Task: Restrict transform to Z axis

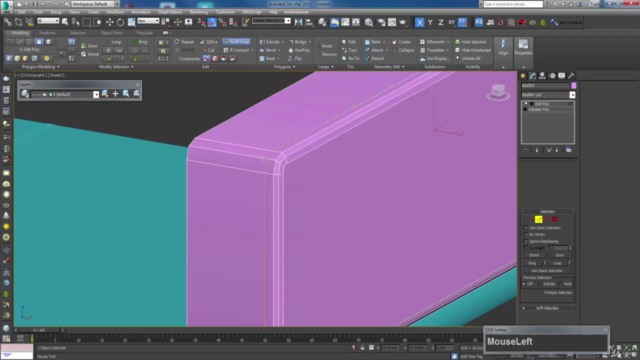Action: [x=441, y=22]
